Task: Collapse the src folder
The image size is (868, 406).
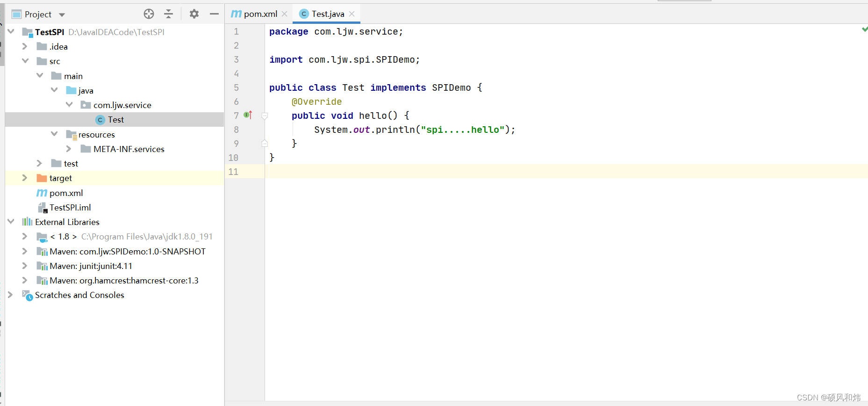Action: [25, 61]
